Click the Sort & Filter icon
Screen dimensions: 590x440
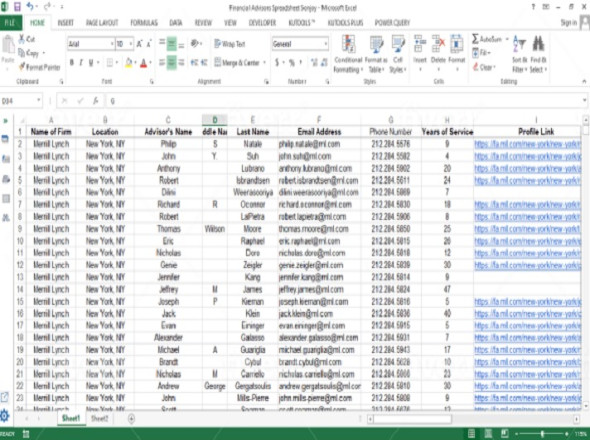click(x=519, y=44)
